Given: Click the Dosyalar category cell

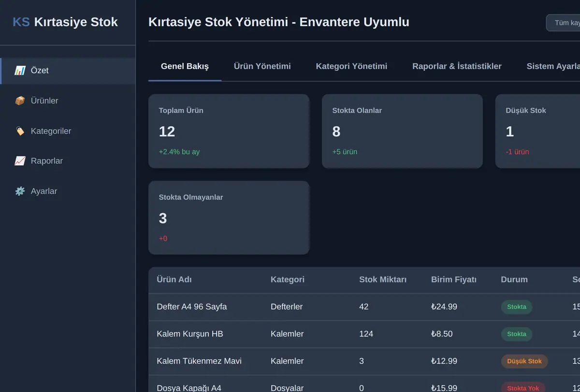Looking at the screenshot, I should click(x=287, y=388).
